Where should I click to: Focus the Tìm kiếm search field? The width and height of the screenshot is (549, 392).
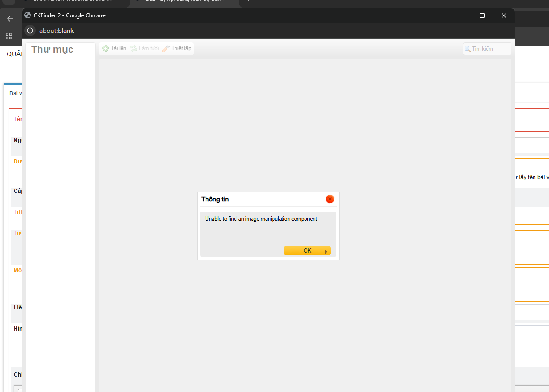click(489, 49)
